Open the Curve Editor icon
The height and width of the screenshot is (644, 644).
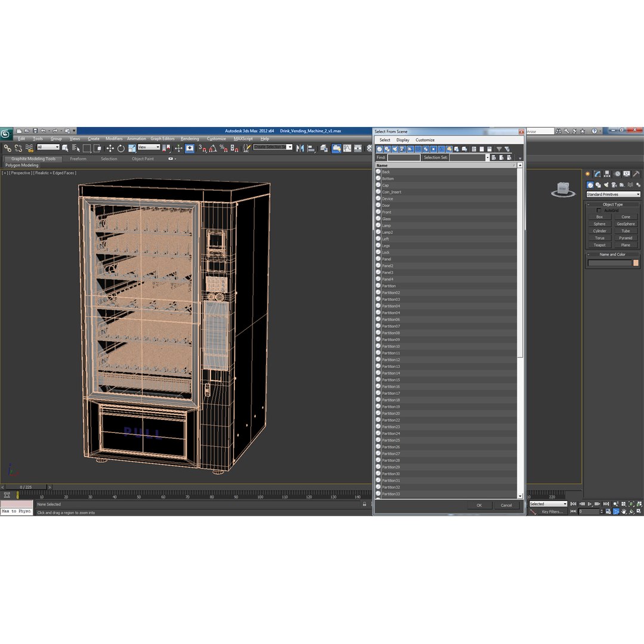[348, 148]
